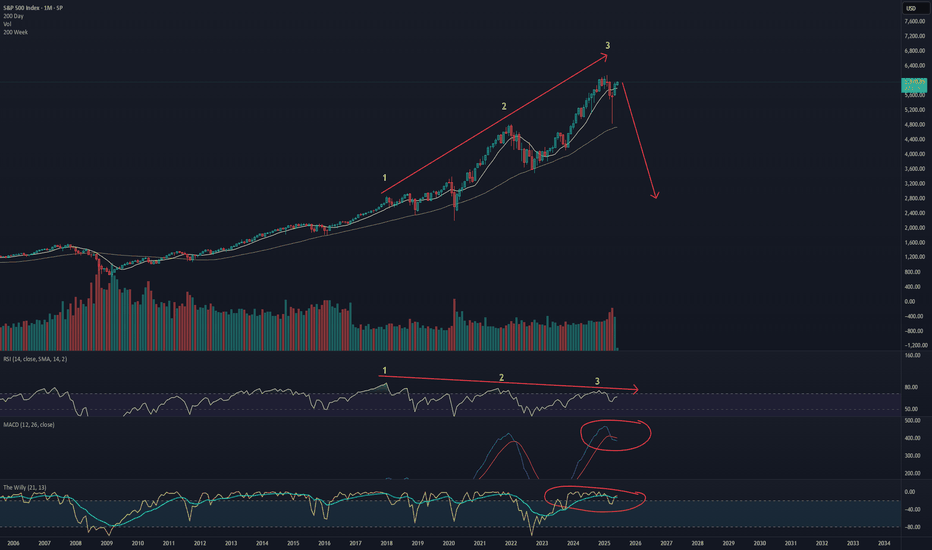Click the 4,000.00 price scale label
This screenshot has height=550, width=932.
(915, 154)
